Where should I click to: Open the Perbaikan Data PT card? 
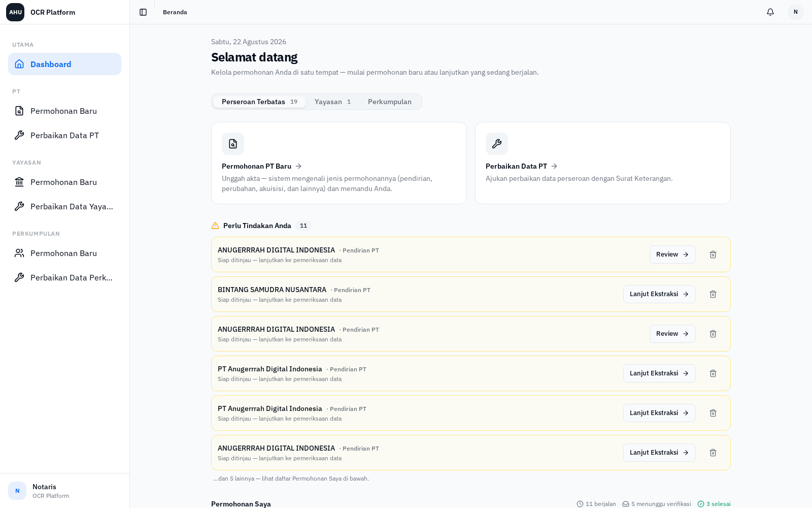pos(603,163)
